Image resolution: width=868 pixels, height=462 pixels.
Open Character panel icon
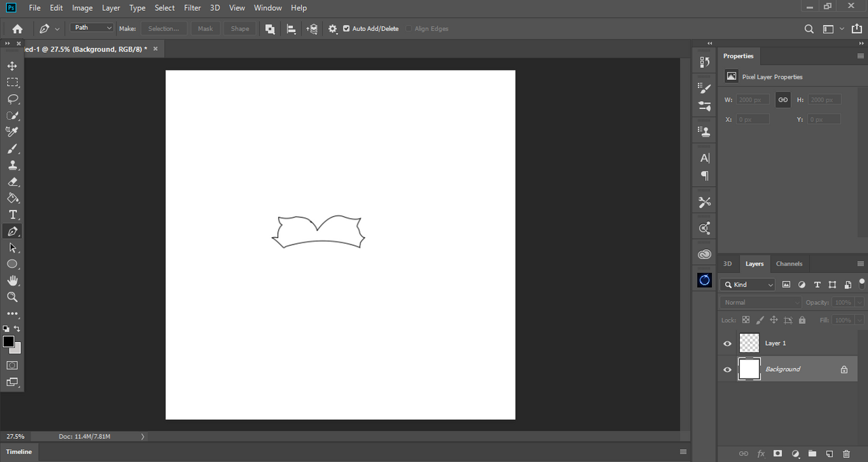coord(705,158)
